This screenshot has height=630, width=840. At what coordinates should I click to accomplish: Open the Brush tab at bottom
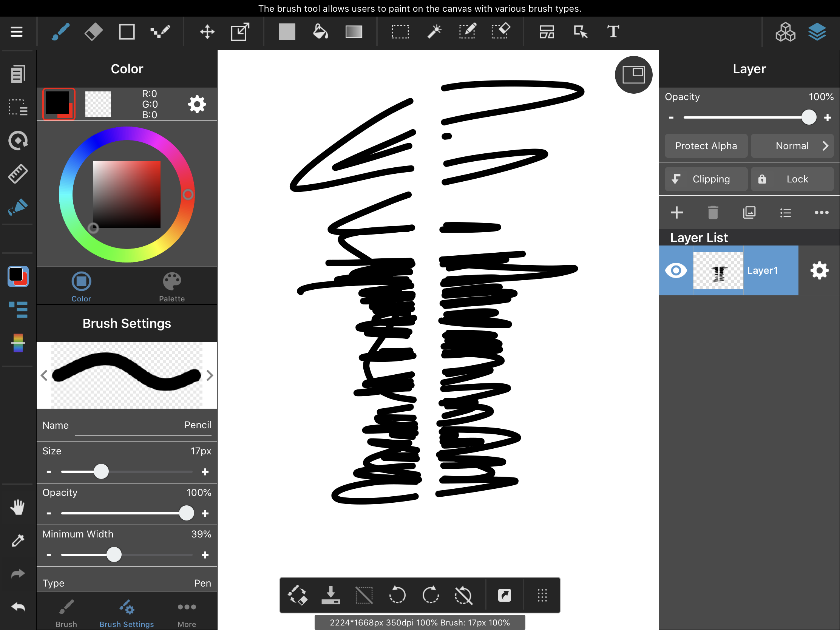66,613
